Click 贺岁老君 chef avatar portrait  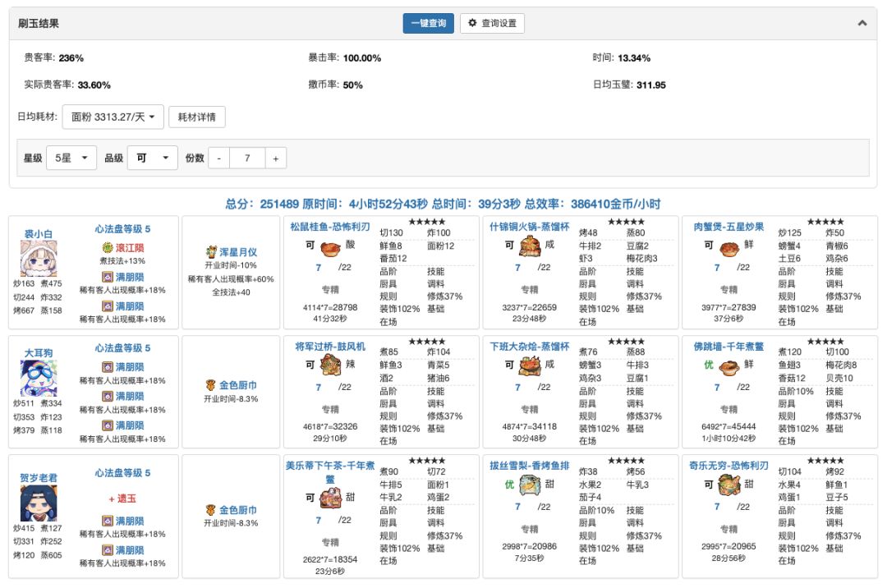click(x=38, y=502)
